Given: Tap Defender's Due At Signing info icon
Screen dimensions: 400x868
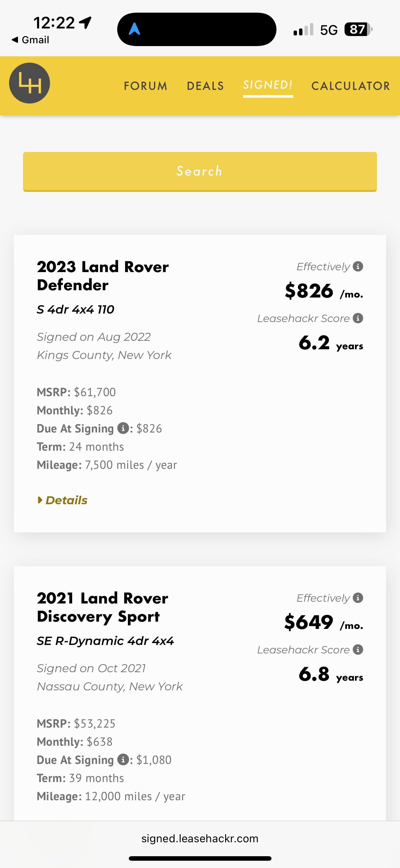Looking at the screenshot, I should click(x=123, y=428).
